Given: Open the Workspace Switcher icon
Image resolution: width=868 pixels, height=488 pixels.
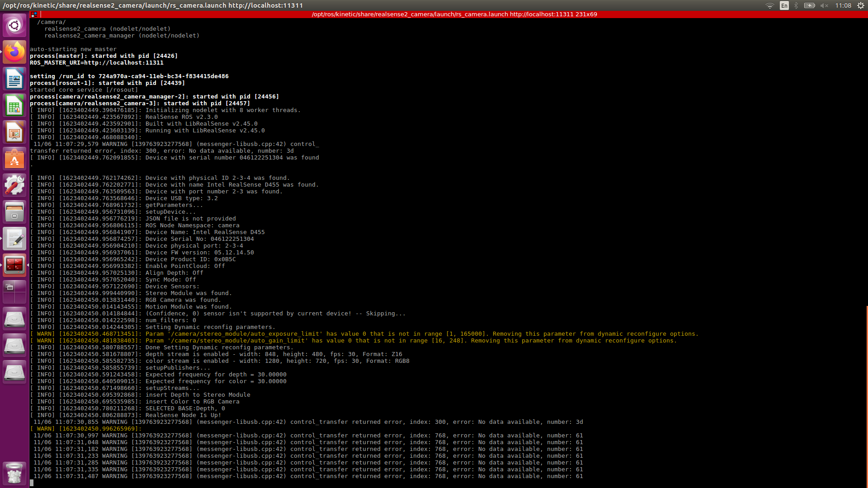Looking at the screenshot, I should 14,292.
